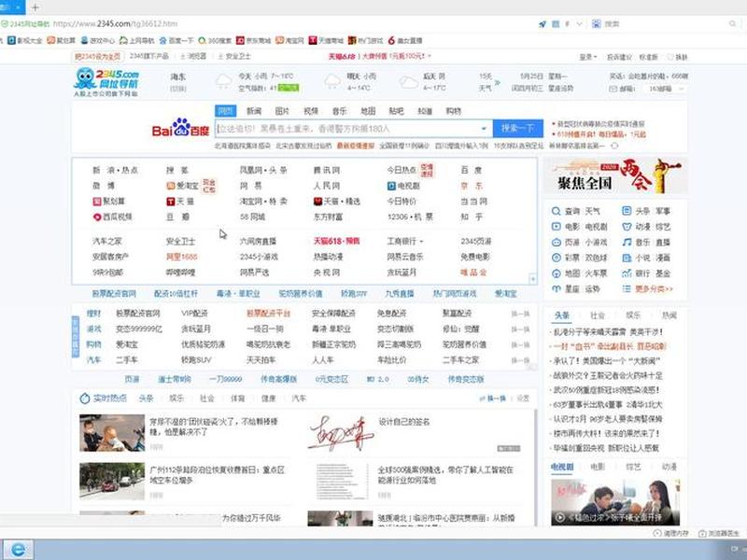Open the TV drama video thumbnail
Screen dimensions: 747x560
tap(615, 502)
